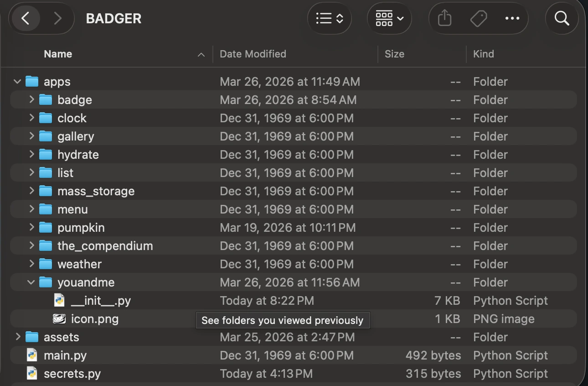Expand the badge folder

[31, 100]
